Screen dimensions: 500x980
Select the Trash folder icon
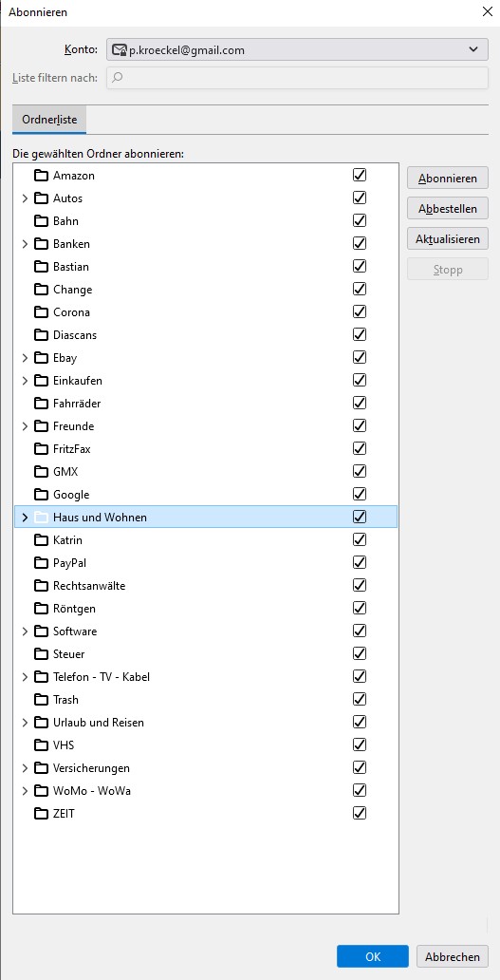click(41, 699)
